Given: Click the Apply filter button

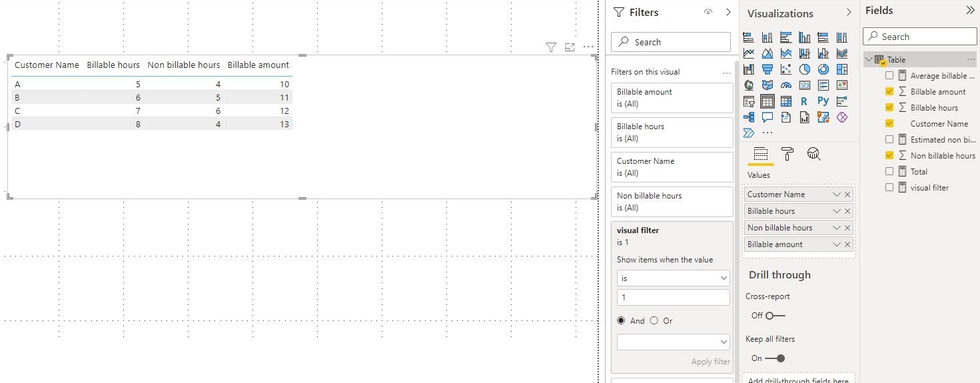Looking at the screenshot, I should (710, 362).
